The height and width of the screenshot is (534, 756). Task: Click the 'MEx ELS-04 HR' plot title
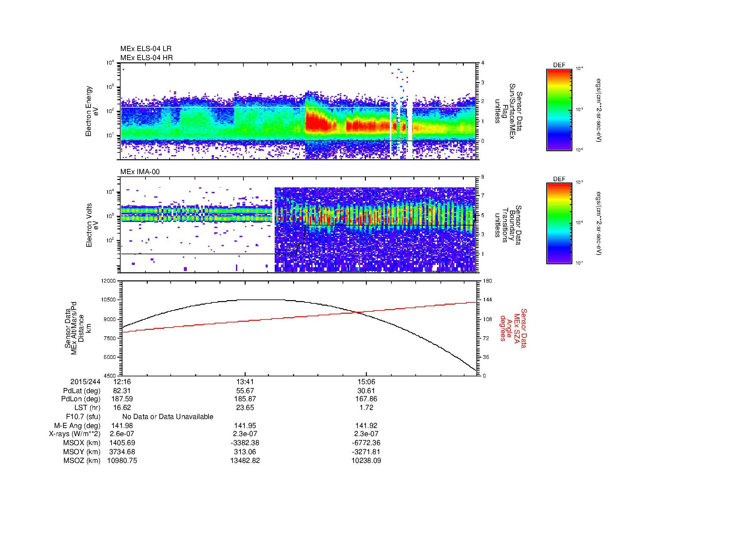(x=146, y=58)
